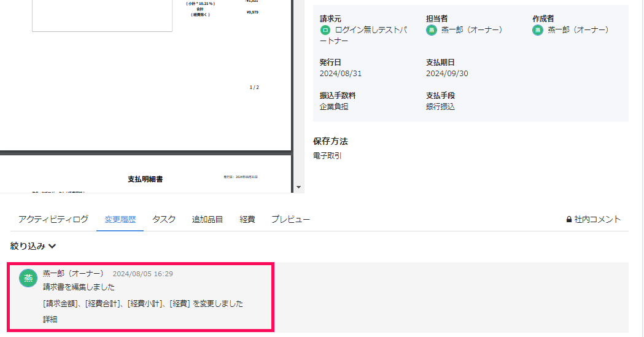This screenshot has width=644, height=337.
Task: Click the page indicator 1 / 2
Action: tap(254, 87)
